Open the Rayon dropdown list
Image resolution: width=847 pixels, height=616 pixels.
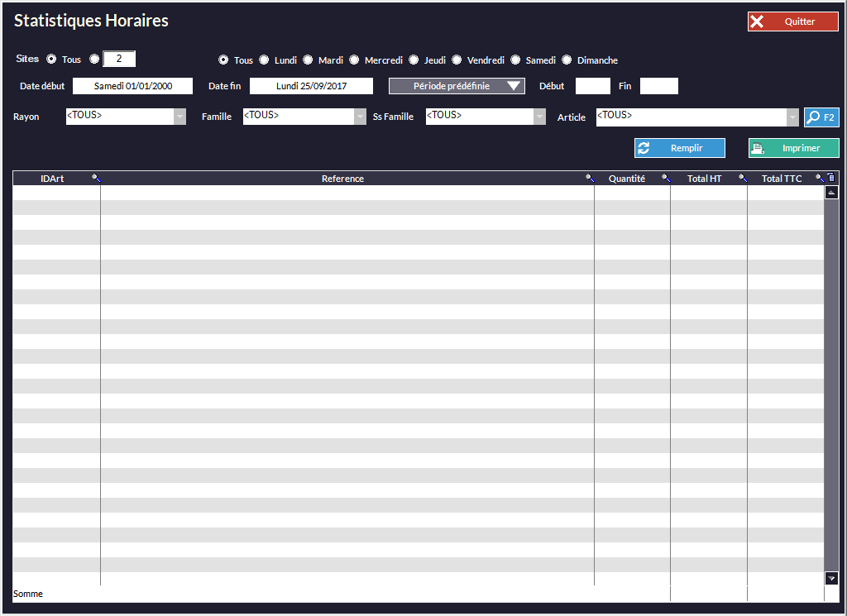(x=179, y=117)
